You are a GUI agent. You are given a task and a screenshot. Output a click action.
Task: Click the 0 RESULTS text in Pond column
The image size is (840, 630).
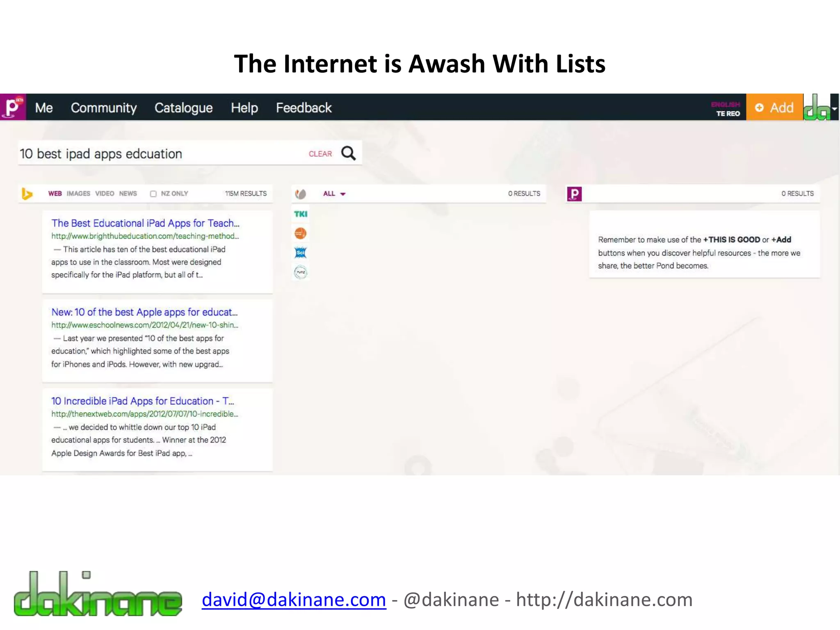[797, 194]
